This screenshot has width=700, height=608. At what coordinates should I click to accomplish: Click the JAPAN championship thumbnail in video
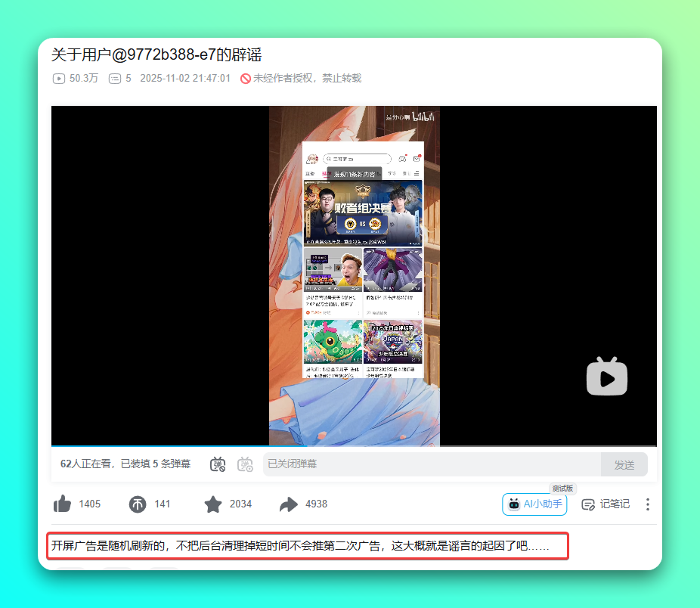click(x=393, y=341)
